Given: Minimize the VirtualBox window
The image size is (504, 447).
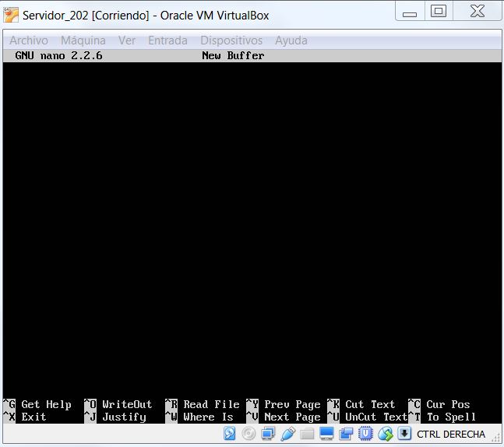Looking at the screenshot, I should [410, 12].
